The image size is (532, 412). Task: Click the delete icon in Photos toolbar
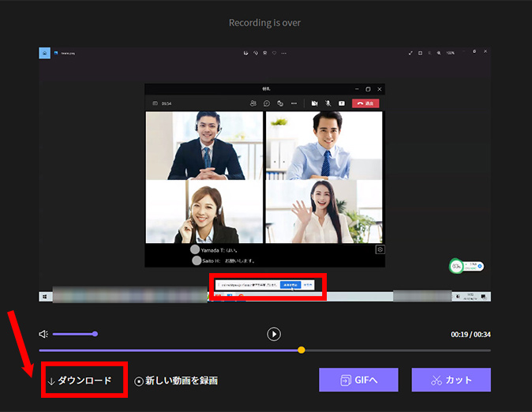265,53
